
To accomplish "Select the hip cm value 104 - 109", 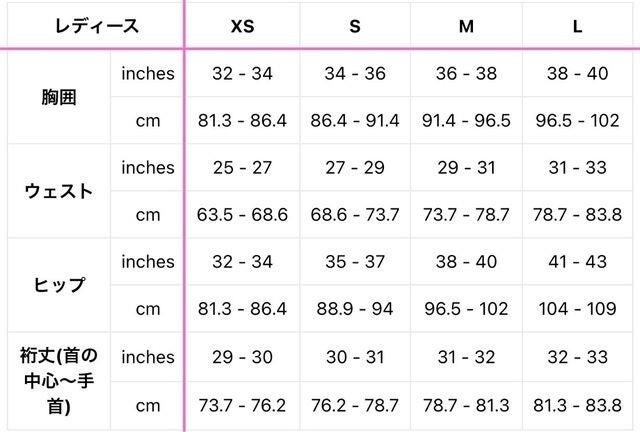I will pos(578,310).
